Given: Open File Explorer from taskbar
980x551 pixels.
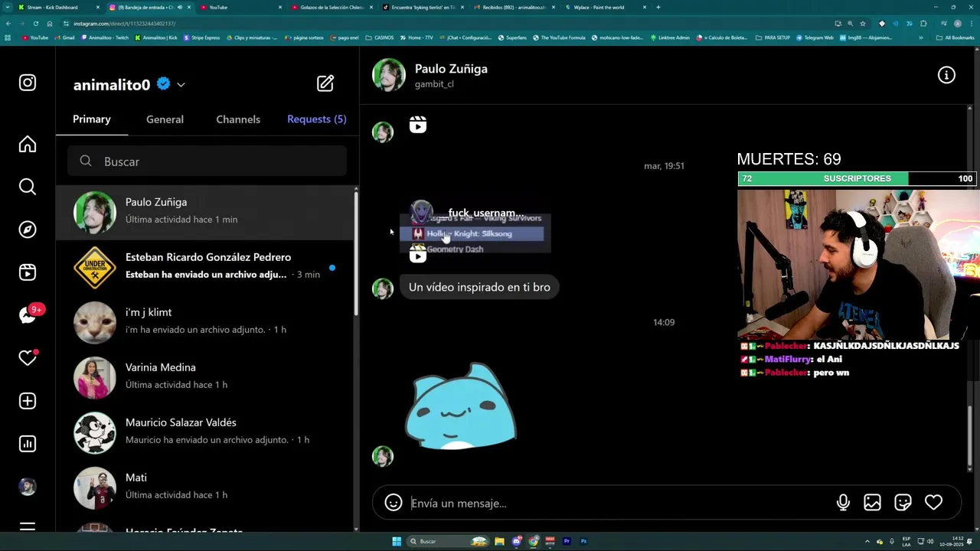Looking at the screenshot, I should click(499, 541).
